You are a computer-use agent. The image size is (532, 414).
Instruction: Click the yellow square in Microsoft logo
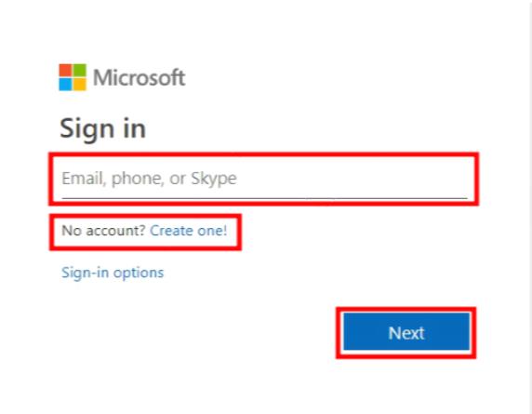(x=80, y=85)
